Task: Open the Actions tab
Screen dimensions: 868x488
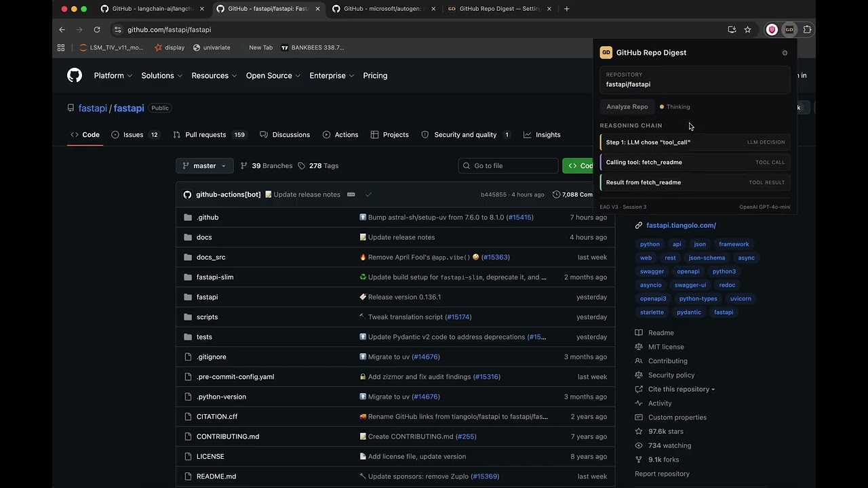Action: click(340, 135)
